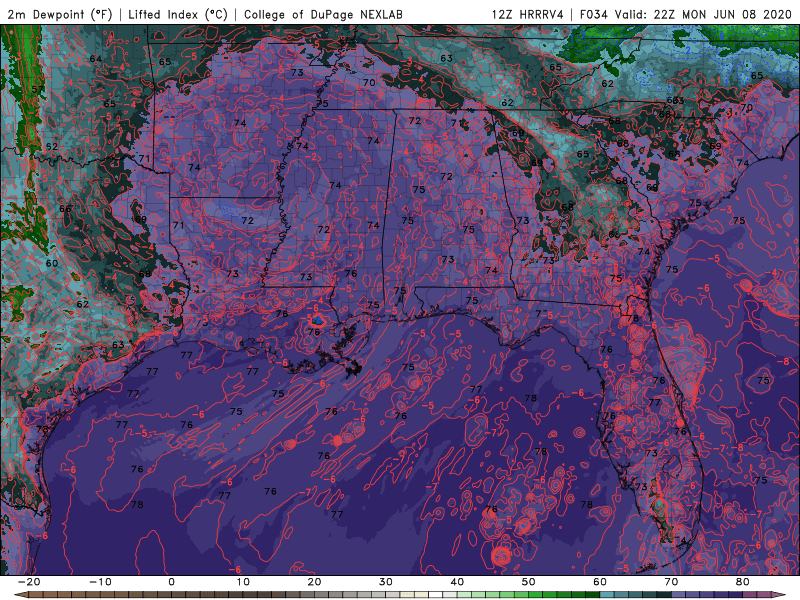Click the color bar label '60'

pyautogui.click(x=600, y=582)
